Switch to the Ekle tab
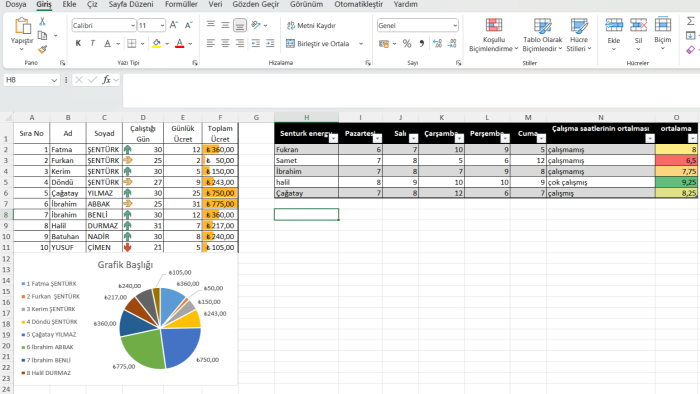The image size is (700, 394). click(x=69, y=4)
